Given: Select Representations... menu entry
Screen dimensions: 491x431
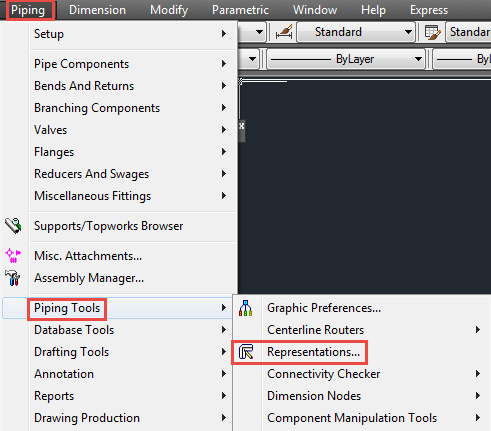Looking at the screenshot, I should tap(313, 352).
